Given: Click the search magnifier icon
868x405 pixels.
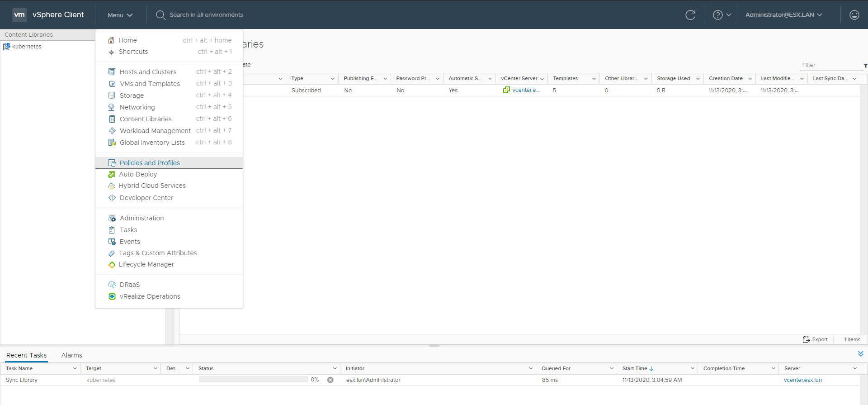Looking at the screenshot, I should tap(160, 15).
